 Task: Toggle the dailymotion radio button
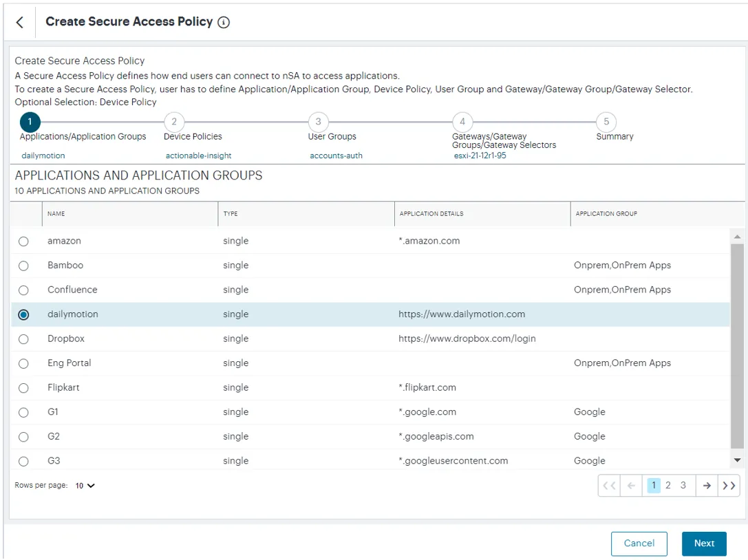coord(23,315)
